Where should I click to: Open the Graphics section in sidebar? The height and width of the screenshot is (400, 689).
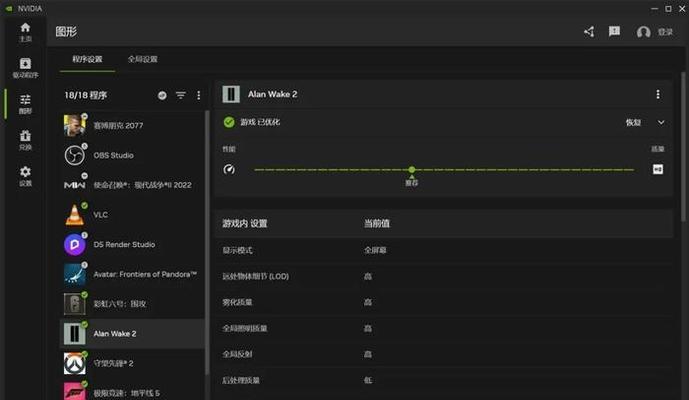point(25,104)
